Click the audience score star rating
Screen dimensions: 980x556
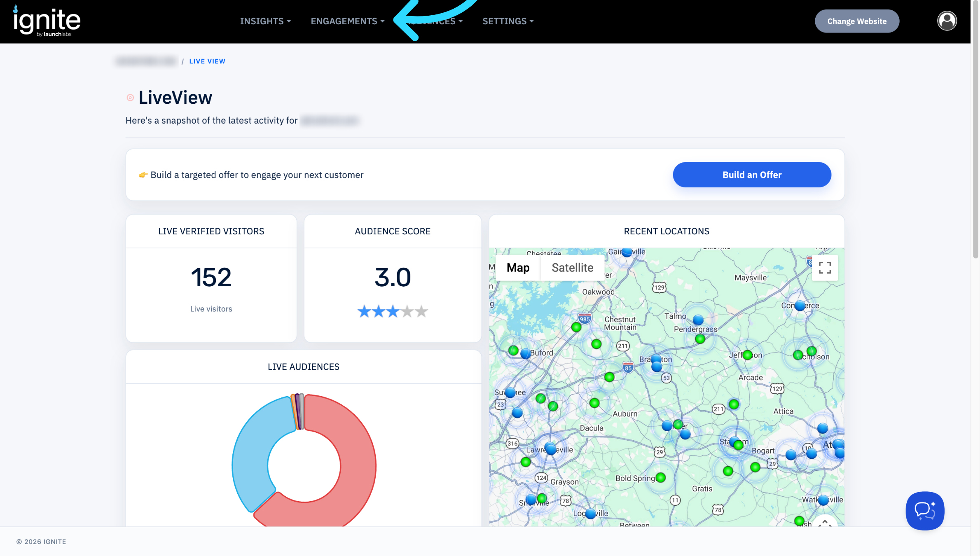(x=393, y=311)
